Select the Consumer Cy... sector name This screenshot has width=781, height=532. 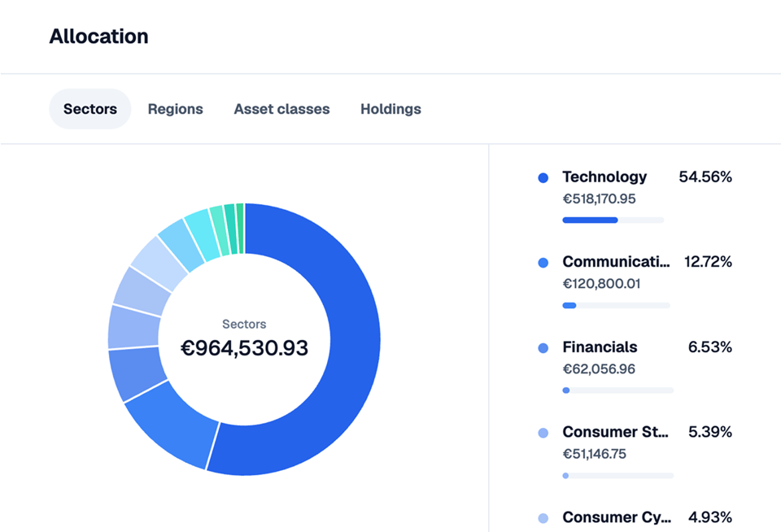pyautogui.click(x=617, y=517)
